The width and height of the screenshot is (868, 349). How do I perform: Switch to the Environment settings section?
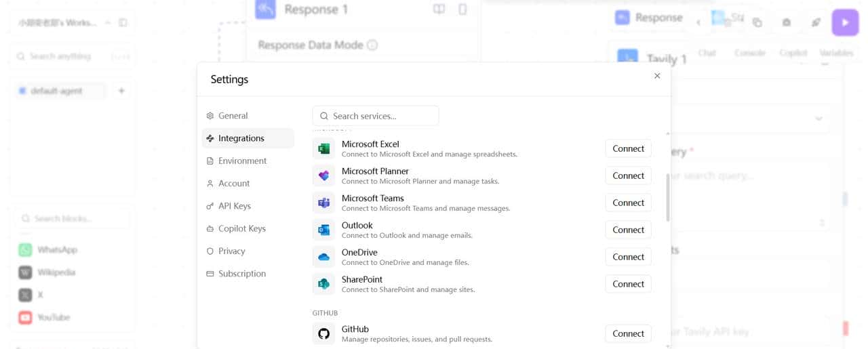point(242,161)
